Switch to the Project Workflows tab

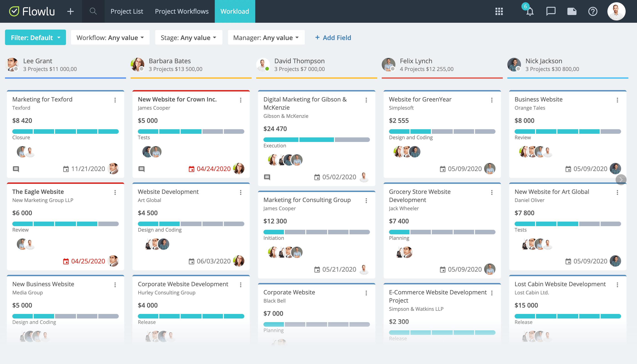(182, 11)
